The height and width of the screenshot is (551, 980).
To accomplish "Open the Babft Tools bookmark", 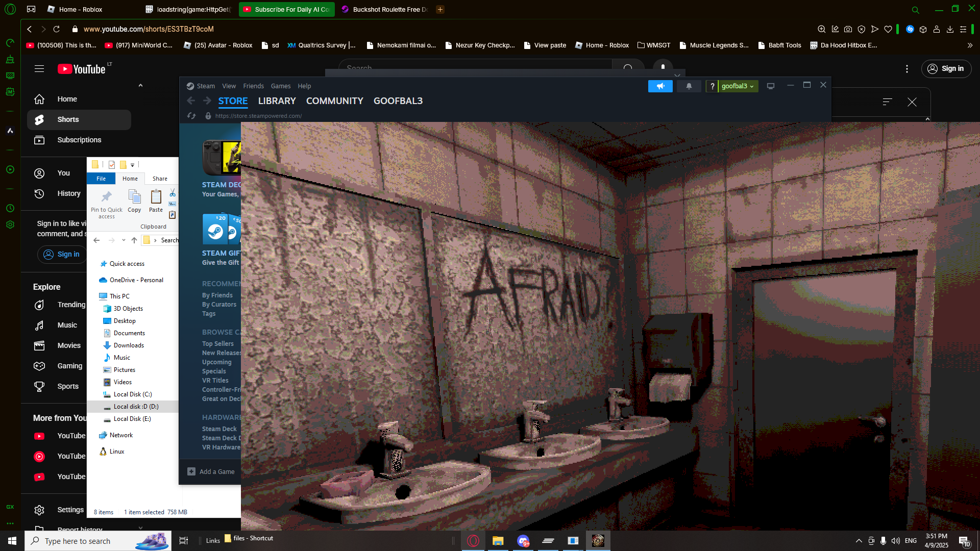I will [x=780, y=45].
